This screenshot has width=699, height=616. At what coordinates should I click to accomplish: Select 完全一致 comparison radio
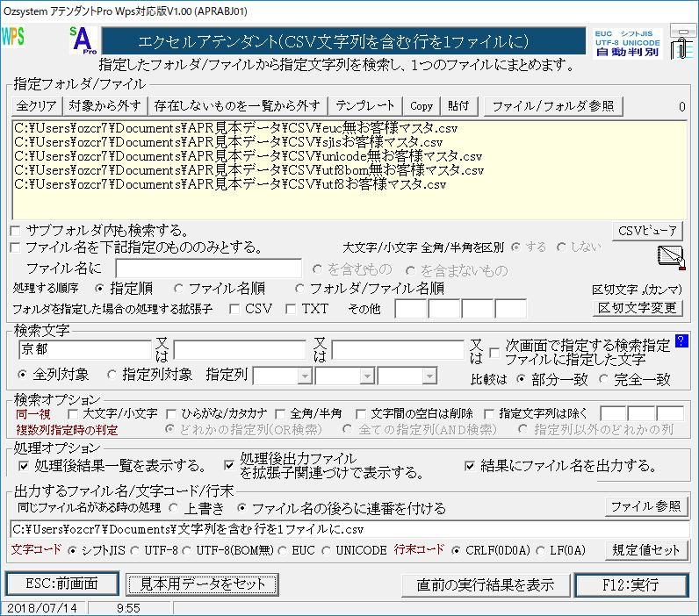[603, 379]
